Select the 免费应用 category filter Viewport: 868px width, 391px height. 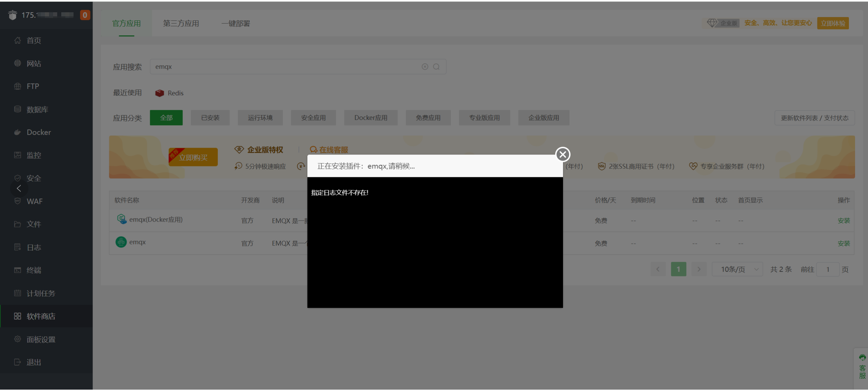[428, 118]
